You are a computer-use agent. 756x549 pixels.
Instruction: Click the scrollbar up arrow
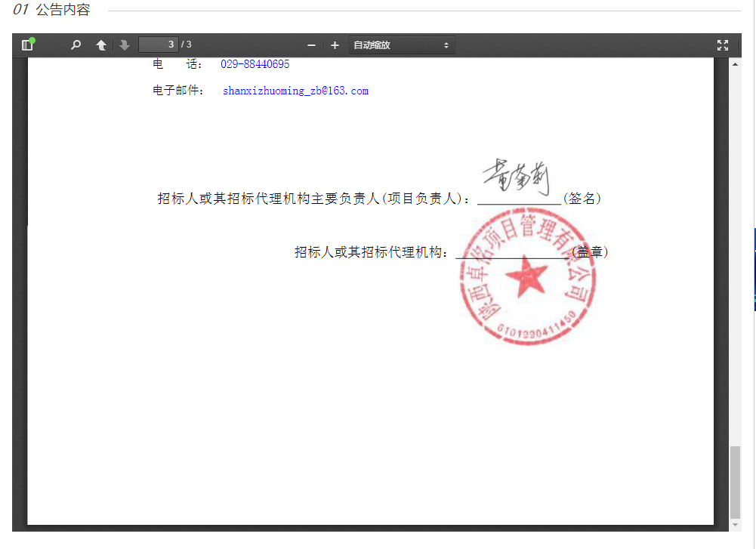click(x=735, y=64)
